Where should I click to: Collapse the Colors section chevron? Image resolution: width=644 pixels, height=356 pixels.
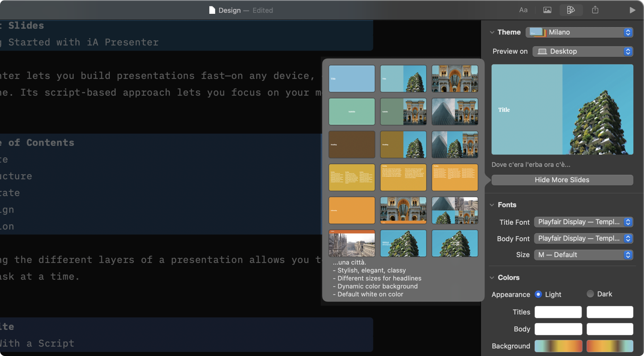pos(492,277)
